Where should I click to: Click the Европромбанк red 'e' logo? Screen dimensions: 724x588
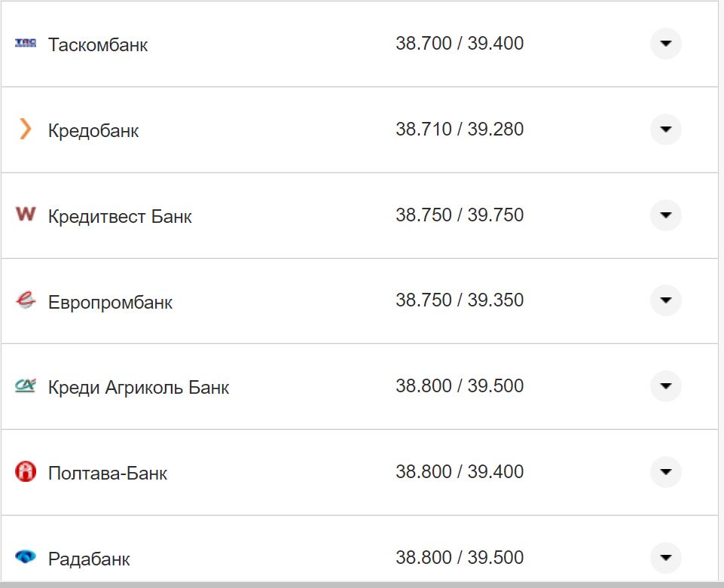[x=25, y=300]
